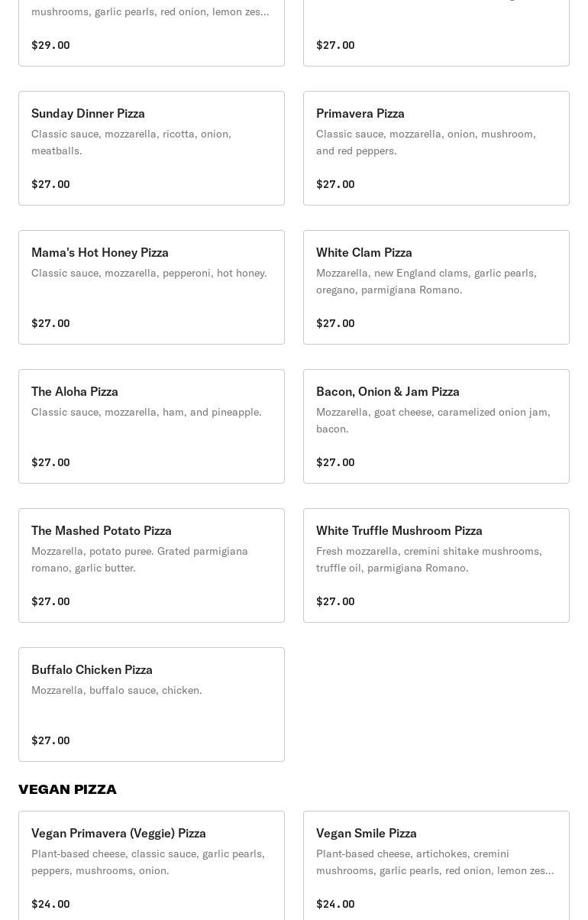Choose Mama's Hot Honey Pizza
The width and height of the screenshot is (588, 920).
[151, 287]
